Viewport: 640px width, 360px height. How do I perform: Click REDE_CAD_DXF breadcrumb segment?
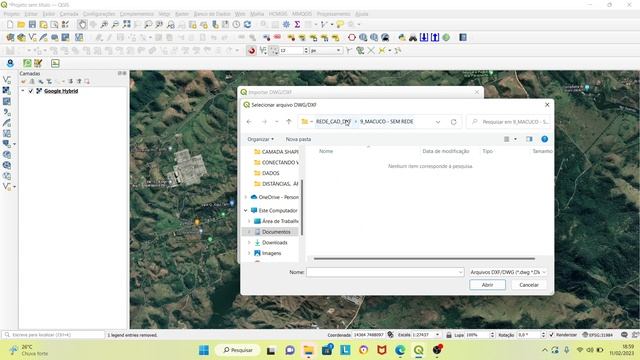coord(333,122)
